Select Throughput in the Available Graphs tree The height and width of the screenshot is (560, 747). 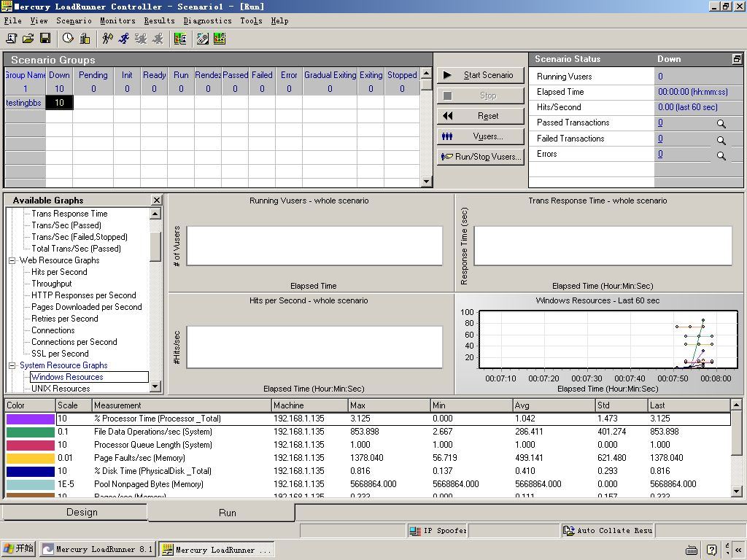click(x=52, y=284)
